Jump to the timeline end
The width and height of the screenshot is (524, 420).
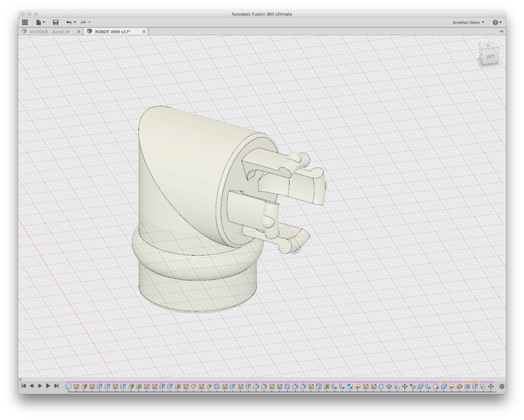[56, 386]
